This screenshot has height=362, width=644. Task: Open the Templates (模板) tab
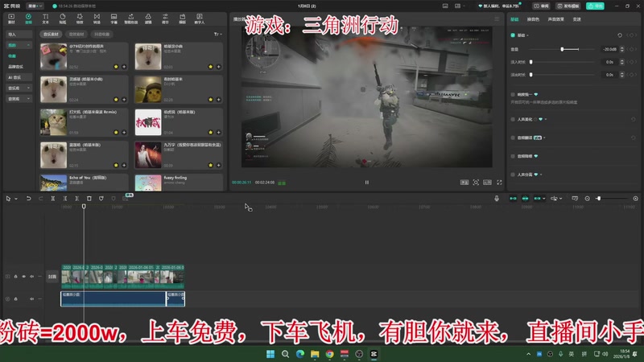183,19
